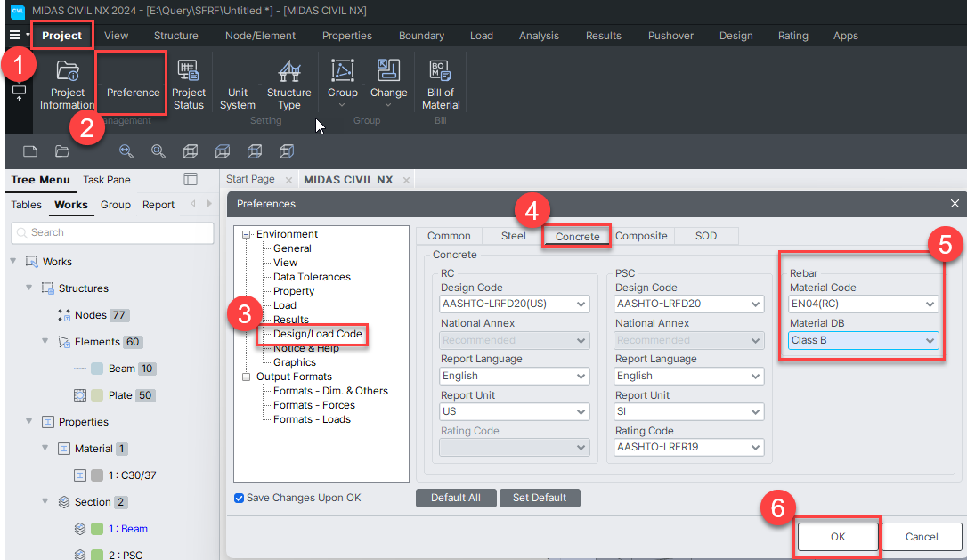Image resolution: width=967 pixels, height=560 pixels.
Task: Close the Preferences dialog
Action: [954, 204]
